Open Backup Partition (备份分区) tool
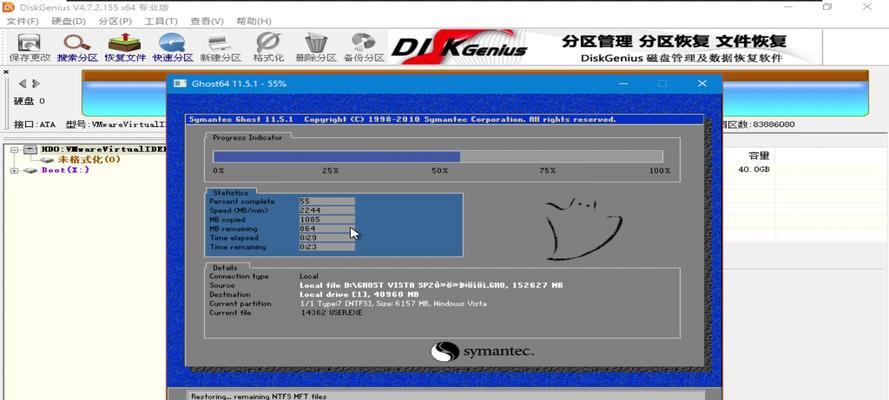Image resolution: width=889 pixels, height=400 pixels. point(363,48)
